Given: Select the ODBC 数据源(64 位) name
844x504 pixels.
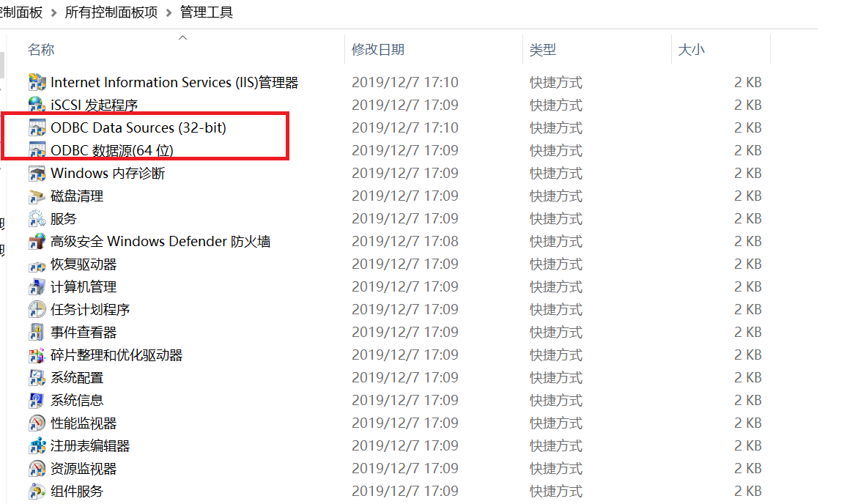Looking at the screenshot, I should (112, 150).
